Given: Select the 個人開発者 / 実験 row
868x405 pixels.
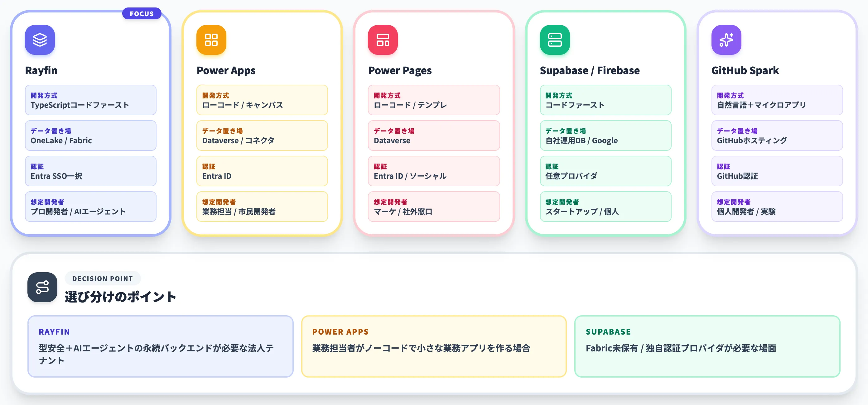Looking at the screenshot, I should [x=777, y=206].
